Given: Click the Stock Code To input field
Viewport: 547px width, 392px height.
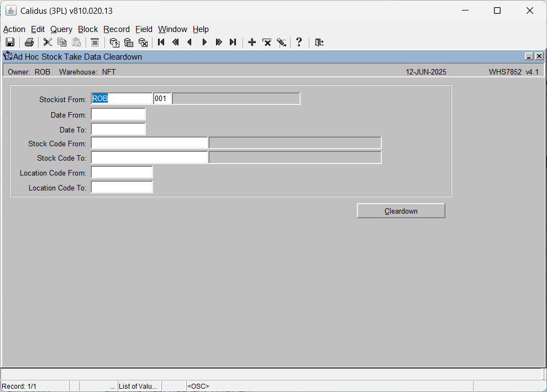Looking at the screenshot, I should (x=149, y=157).
